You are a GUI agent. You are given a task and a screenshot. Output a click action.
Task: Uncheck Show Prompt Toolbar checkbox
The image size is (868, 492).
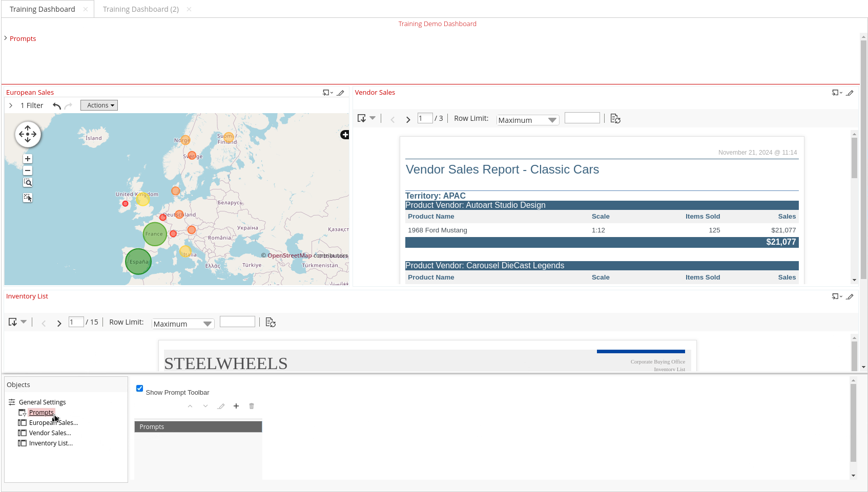click(139, 389)
